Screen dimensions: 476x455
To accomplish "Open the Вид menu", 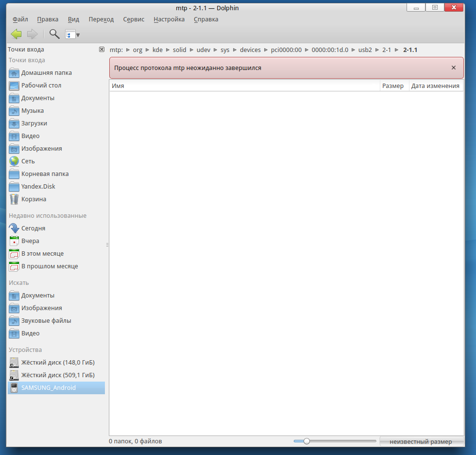I will (x=73, y=19).
